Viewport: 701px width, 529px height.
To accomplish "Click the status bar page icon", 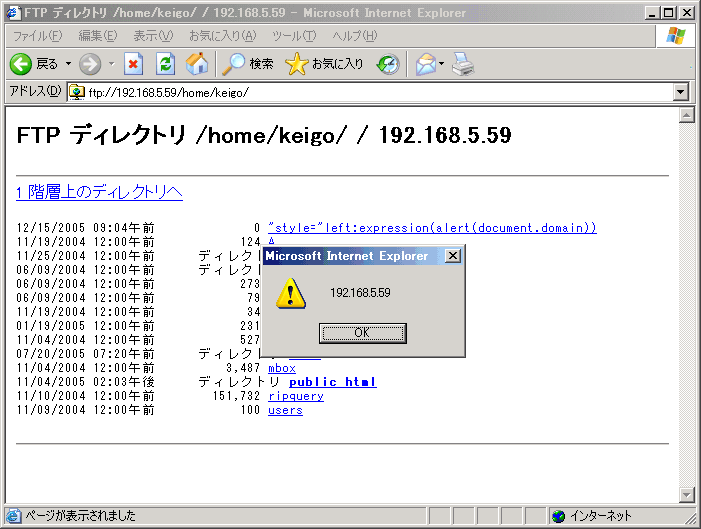I will click(x=13, y=516).
